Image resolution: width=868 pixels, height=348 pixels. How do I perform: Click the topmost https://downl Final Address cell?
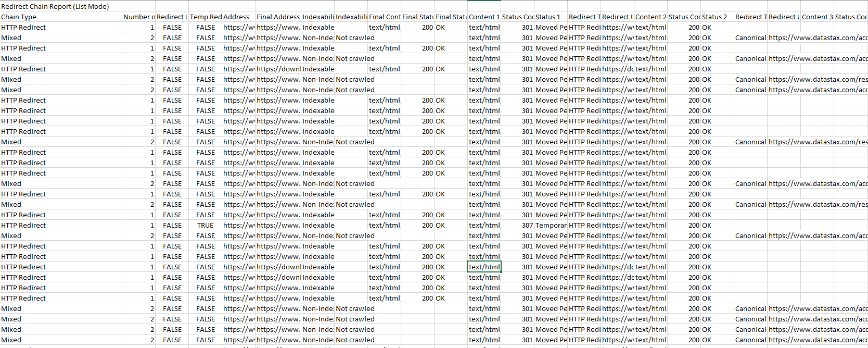click(x=278, y=69)
